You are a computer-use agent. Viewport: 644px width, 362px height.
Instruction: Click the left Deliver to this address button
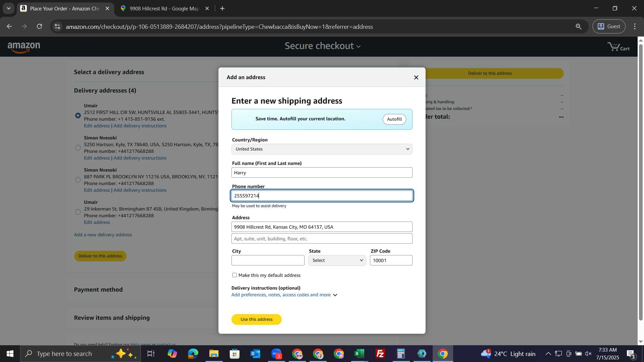tap(100, 256)
